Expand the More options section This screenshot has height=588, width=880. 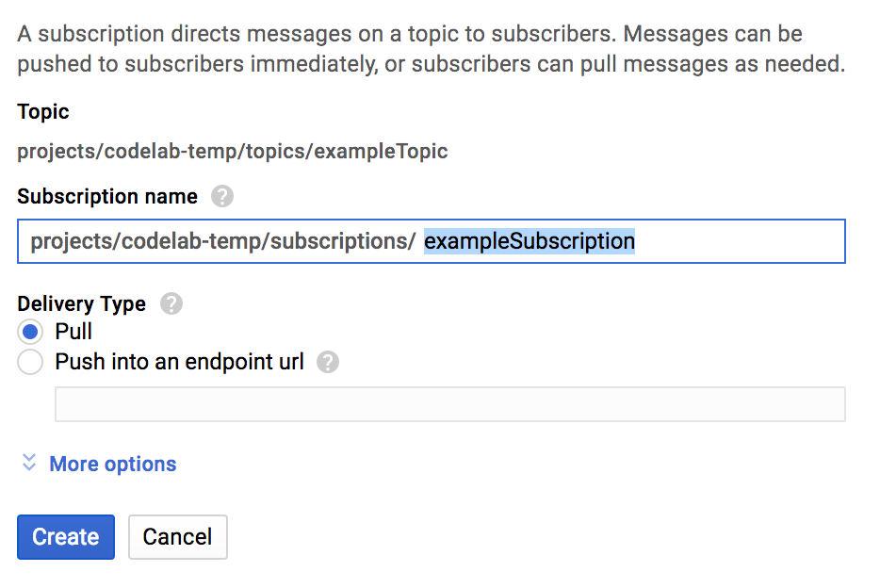coord(112,464)
